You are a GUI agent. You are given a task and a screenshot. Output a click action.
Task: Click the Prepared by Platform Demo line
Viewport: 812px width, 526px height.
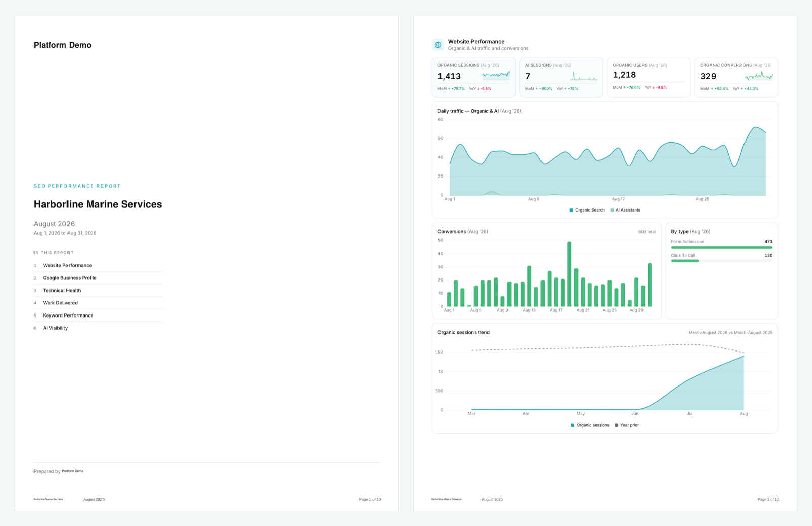58,471
